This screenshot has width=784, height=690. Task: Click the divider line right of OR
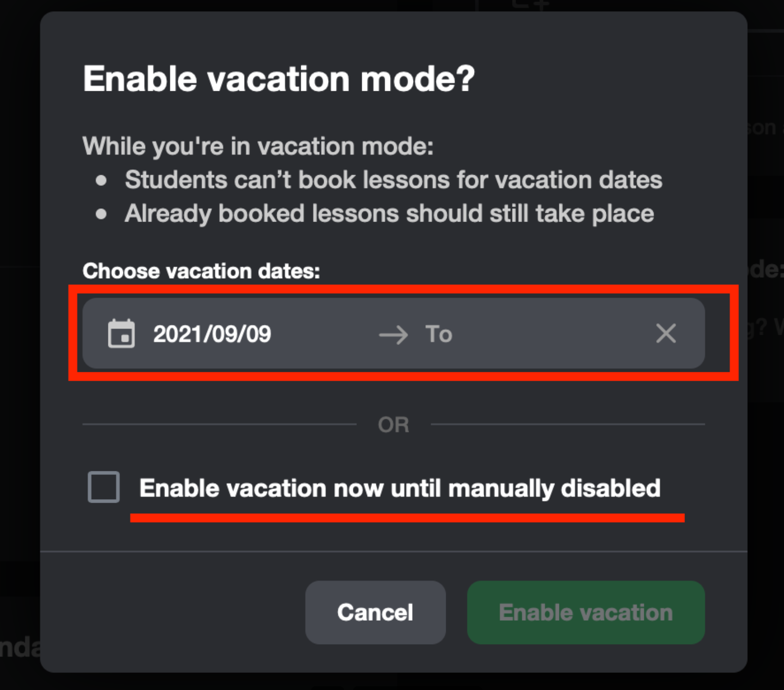(x=567, y=425)
